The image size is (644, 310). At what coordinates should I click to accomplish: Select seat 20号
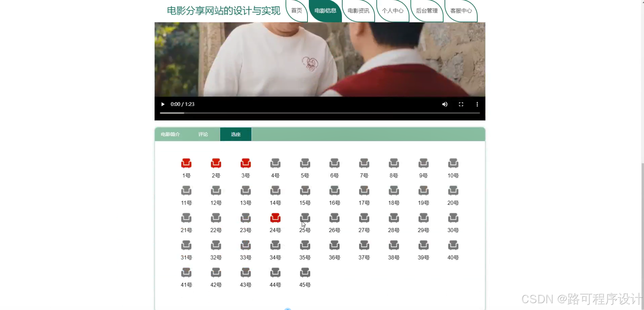pos(453,190)
